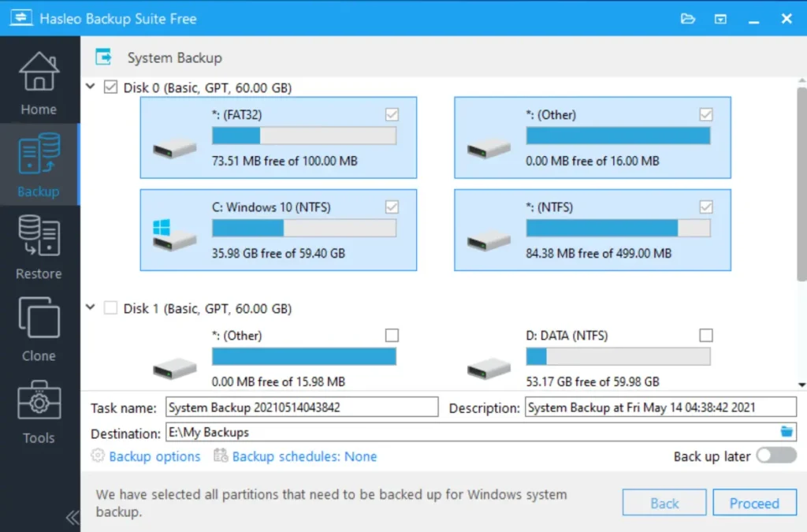Uncheck the FAT32 partition checkbox
This screenshot has height=532, width=807.
[392, 114]
